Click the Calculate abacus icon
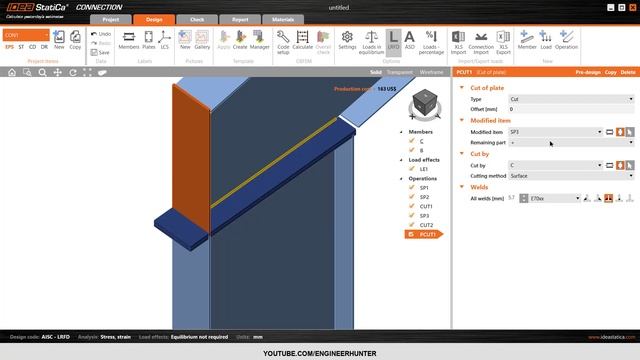 tap(302, 40)
